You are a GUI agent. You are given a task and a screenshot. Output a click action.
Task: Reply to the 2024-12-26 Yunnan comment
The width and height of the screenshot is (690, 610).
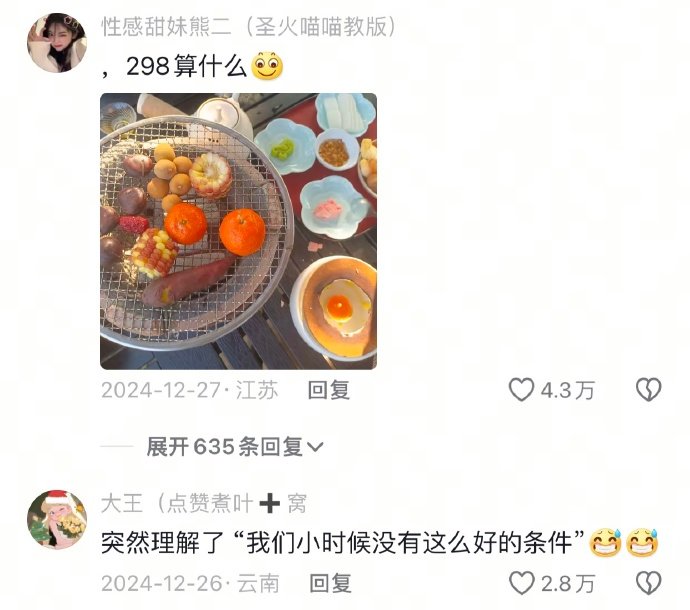[x=330, y=583]
